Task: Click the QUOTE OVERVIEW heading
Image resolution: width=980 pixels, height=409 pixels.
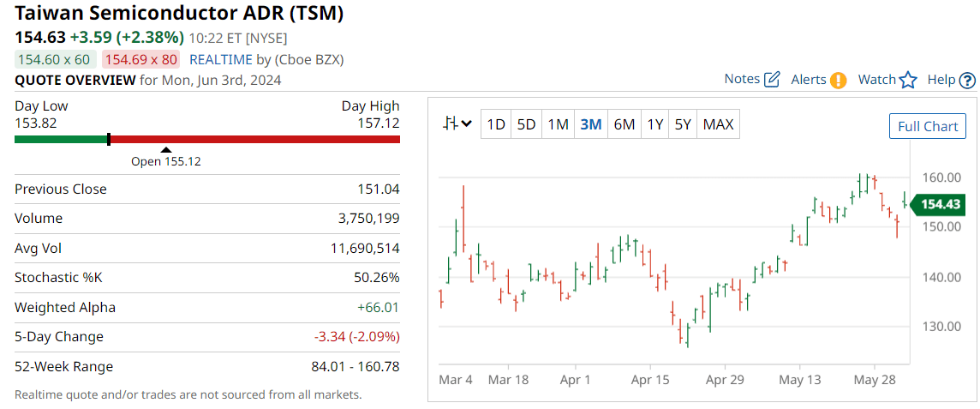Action: [x=75, y=80]
